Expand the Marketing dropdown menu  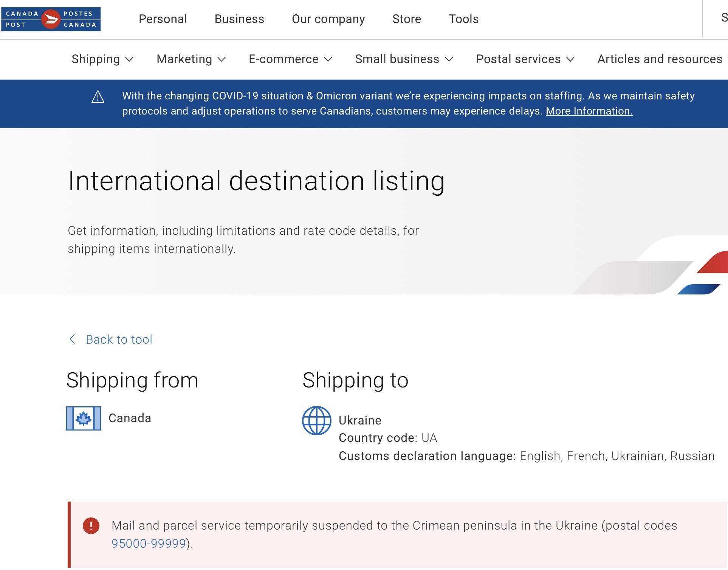pos(191,59)
